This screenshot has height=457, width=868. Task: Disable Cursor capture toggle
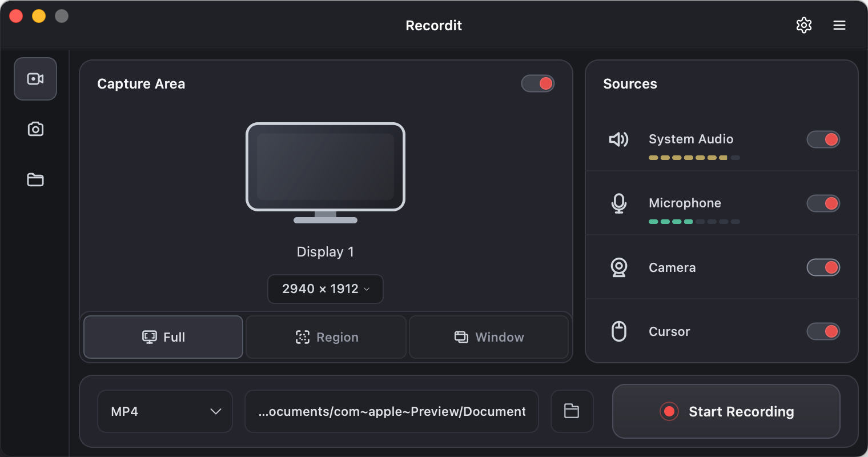823,331
